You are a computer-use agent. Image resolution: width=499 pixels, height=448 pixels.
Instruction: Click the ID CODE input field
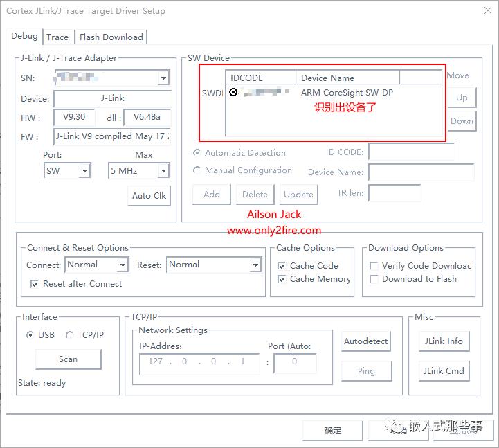point(412,152)
